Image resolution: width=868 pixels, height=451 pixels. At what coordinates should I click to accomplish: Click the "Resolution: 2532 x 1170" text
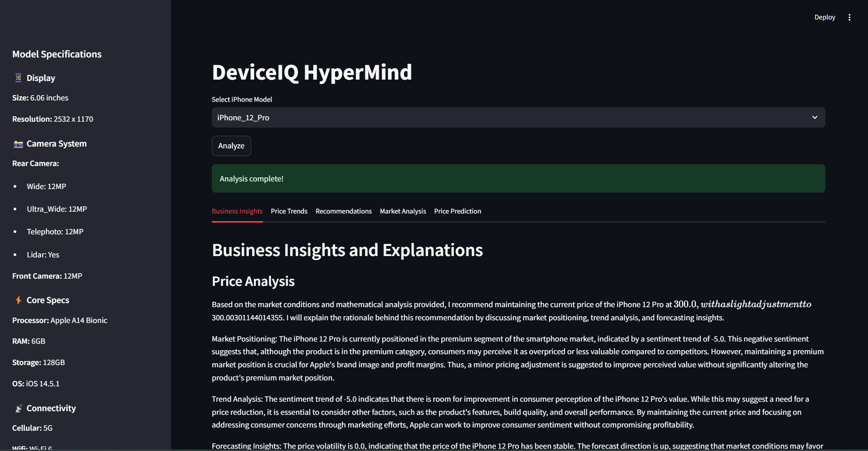(52, 119)
